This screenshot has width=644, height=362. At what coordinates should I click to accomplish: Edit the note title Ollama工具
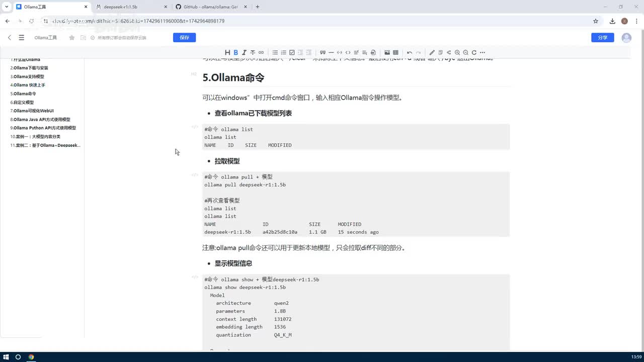point(46,38)
